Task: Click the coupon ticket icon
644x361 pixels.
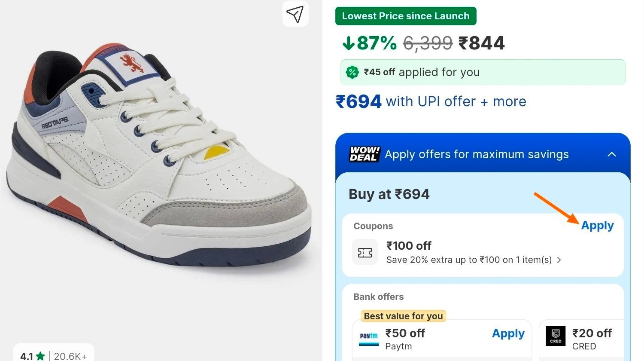Action: click(365, 252)
